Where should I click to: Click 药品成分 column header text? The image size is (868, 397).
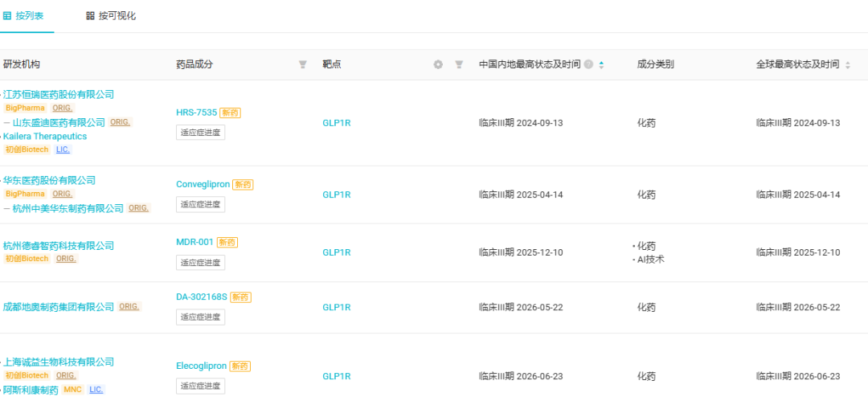(x=194, y=65)
